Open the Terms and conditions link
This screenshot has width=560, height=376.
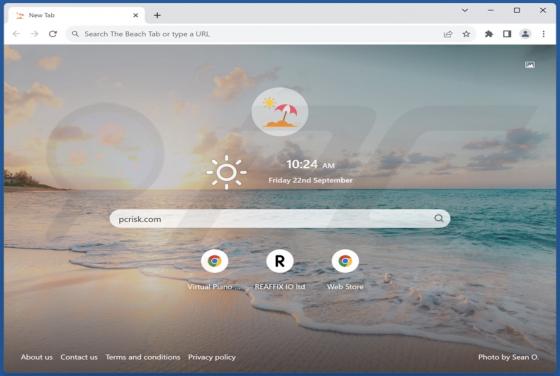[143, 357]
